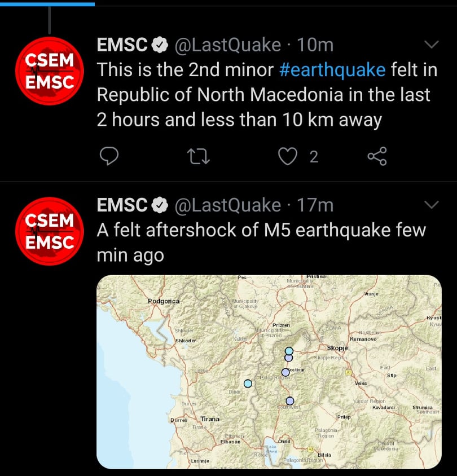Click earthquake marker near Dibër on map
Image resolution: width=457 pixels, height=476 pixels.
[x=248, y=384]
